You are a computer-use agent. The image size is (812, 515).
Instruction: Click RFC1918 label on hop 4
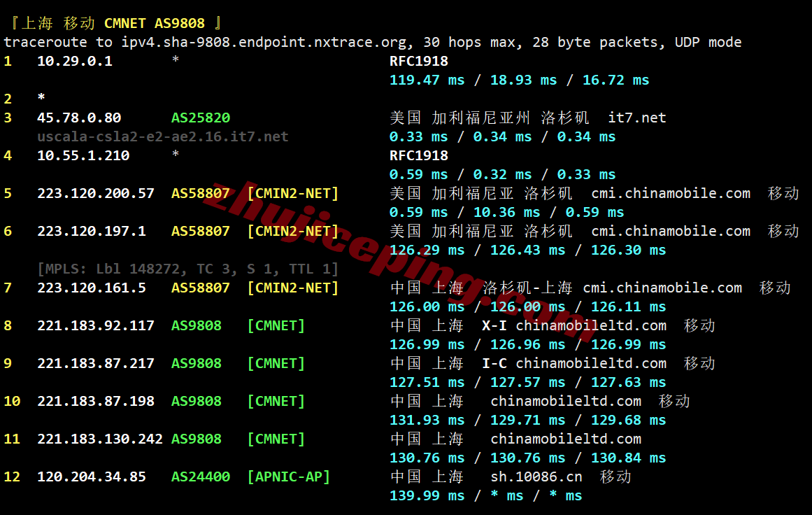(418, 155)
